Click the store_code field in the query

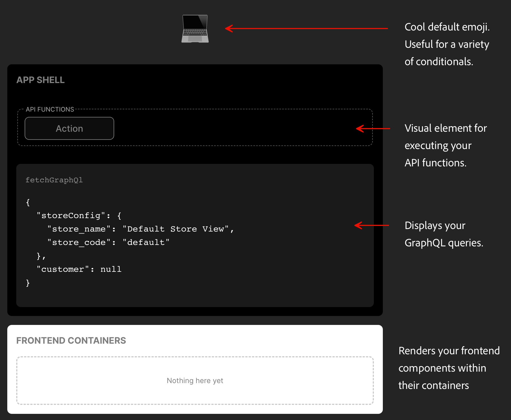pos(79,242)
